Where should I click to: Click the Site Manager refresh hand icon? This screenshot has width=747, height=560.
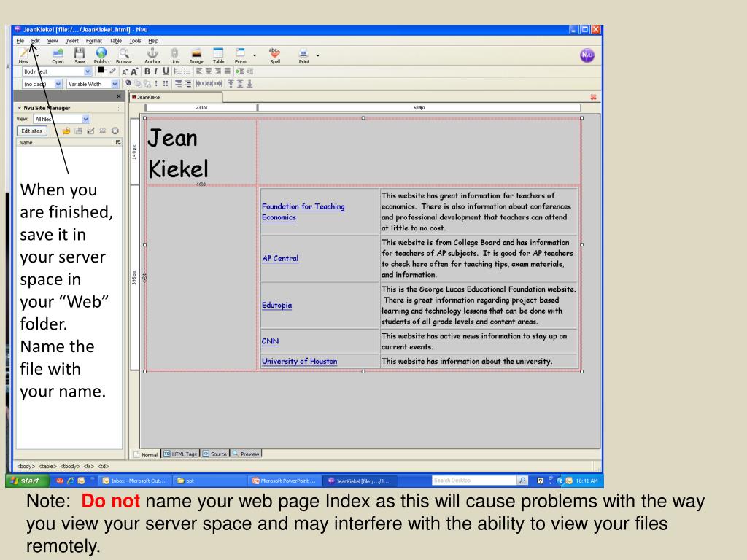[66, 131]
